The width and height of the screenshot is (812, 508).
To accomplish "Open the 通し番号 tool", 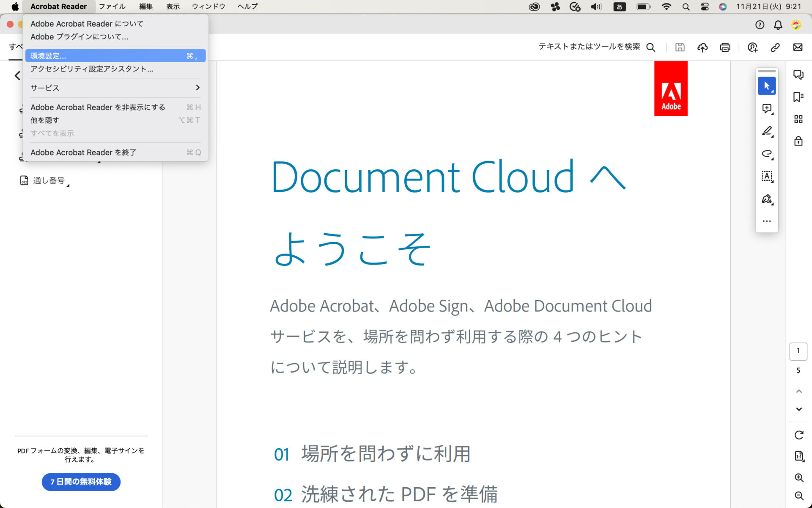I will [x=45, y=181].
